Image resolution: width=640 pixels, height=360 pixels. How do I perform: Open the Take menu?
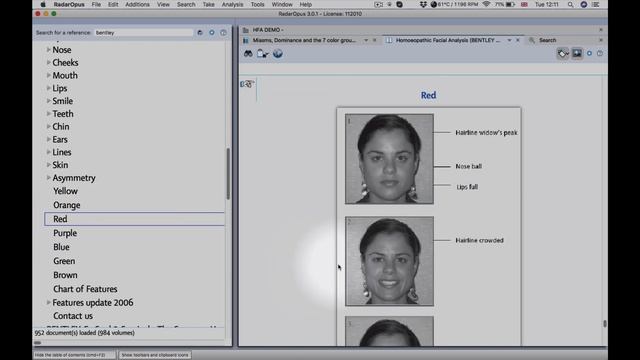click(x=209, y=4)
